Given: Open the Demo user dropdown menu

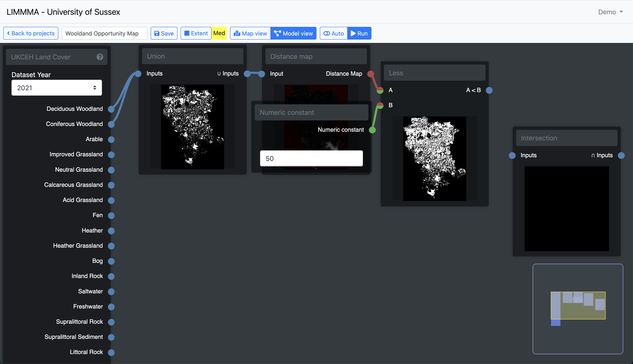Looking at the screenshot, I should click(x=610, y=12).
